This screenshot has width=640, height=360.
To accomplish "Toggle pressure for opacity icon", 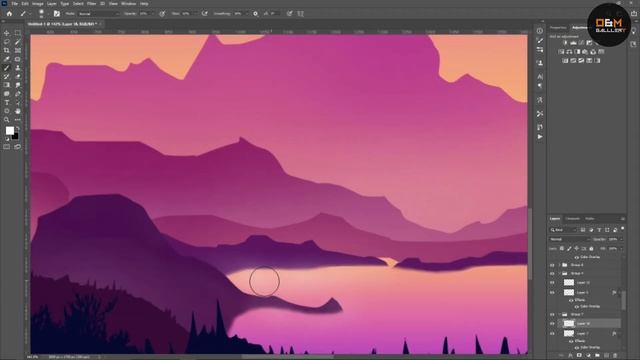I will pyautogui.click(x=162, y=13).
